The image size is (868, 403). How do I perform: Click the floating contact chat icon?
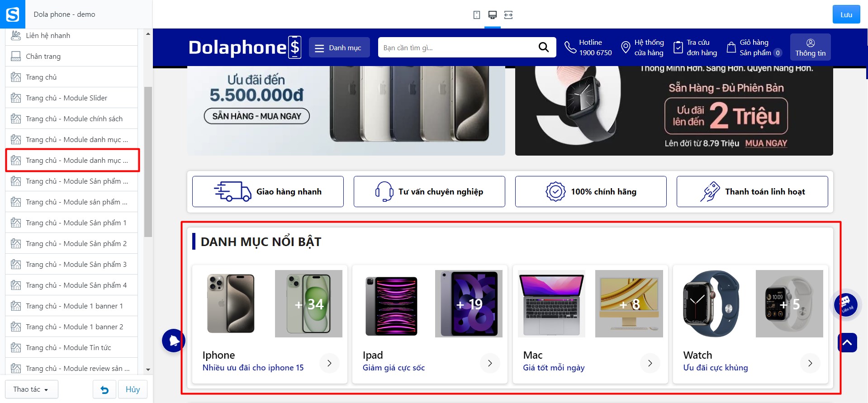846,304
